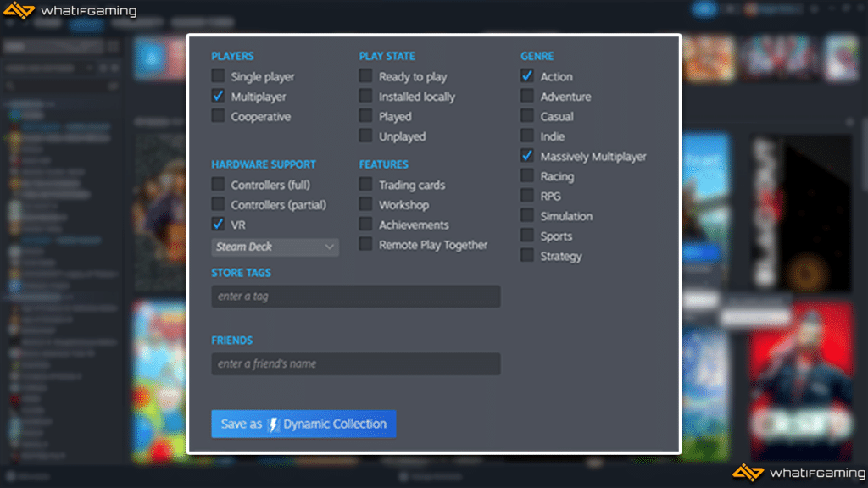This screenshot has width=868, height=488.
Task: Enable the Trading cards feature filter
Action: coord(366,185)
